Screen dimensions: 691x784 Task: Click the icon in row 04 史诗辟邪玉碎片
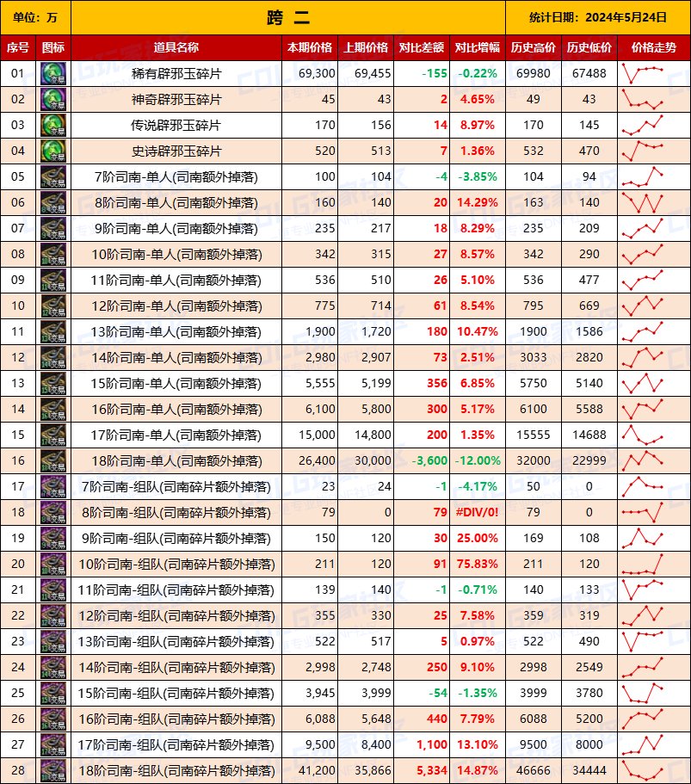53,151
